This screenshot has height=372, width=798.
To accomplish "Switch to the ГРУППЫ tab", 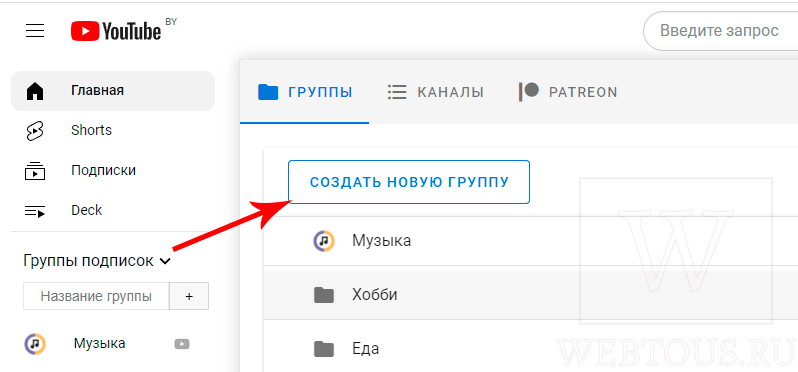I will (304, 92).
